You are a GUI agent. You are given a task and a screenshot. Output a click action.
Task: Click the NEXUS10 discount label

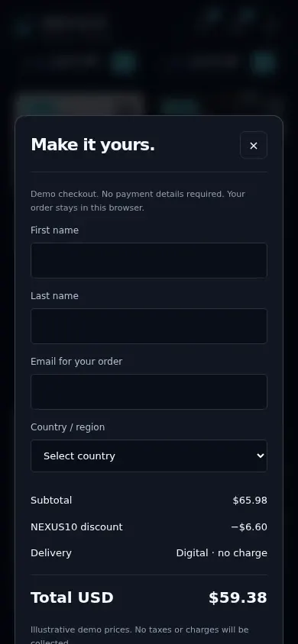point(77,526)
